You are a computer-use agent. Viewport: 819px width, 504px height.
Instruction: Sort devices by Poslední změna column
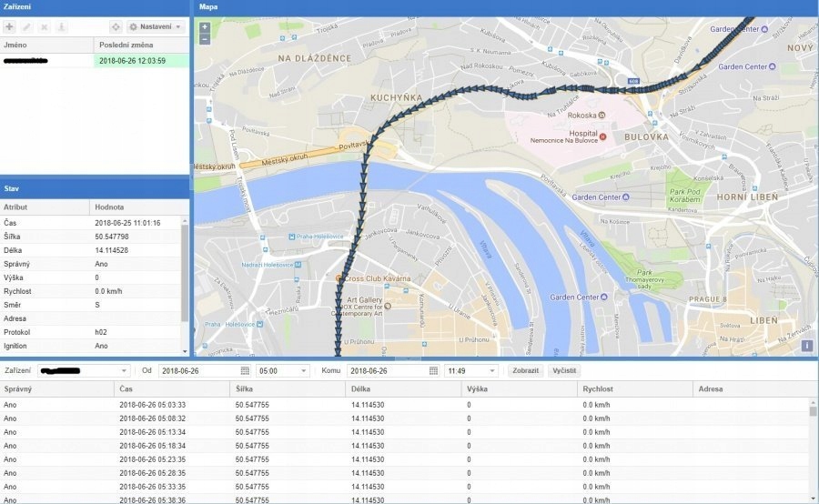142,45
